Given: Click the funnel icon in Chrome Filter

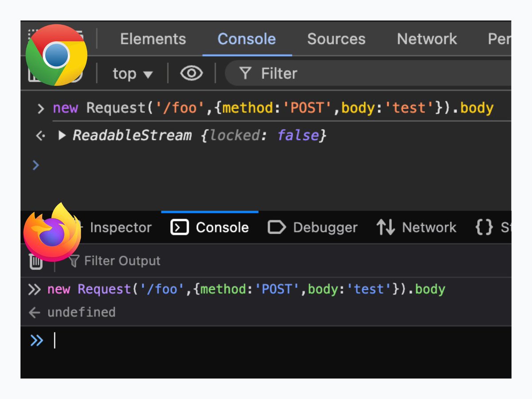Looking at the screenshot, I should pyautogui.click(x=245, y=74).
